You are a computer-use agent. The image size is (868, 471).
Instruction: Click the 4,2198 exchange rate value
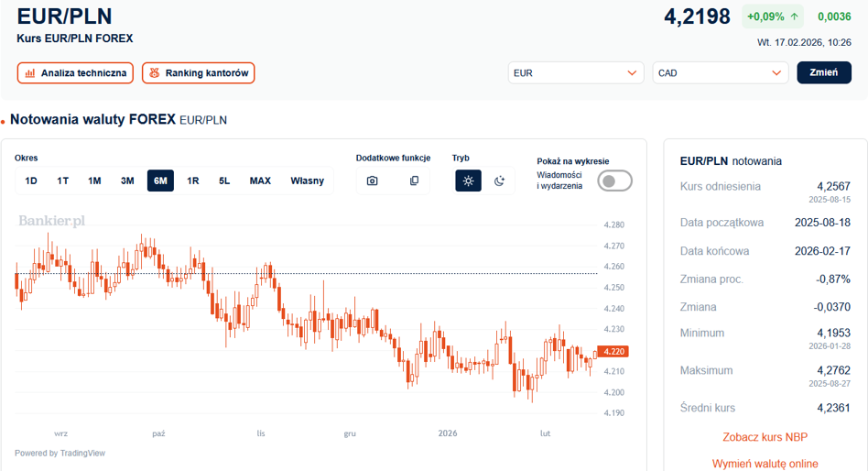coord(697,16)
